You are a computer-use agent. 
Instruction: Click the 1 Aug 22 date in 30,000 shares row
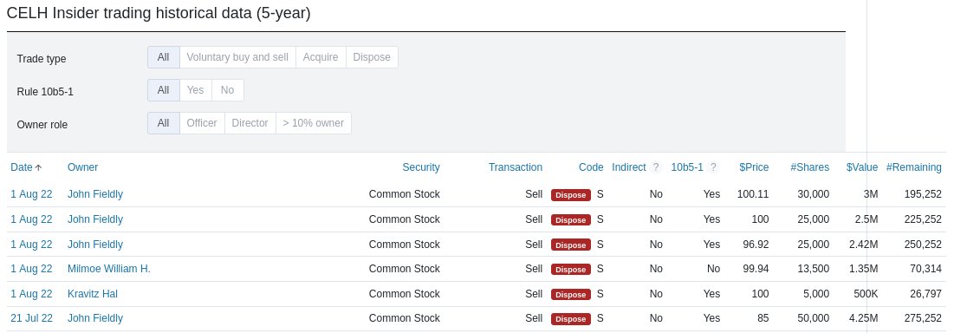[x=31, y=194]
